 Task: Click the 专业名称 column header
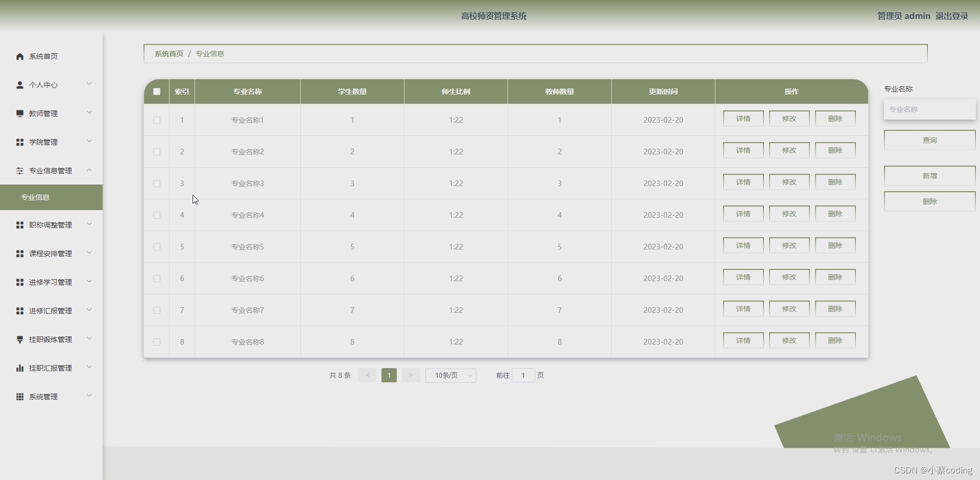click(248, 92)
